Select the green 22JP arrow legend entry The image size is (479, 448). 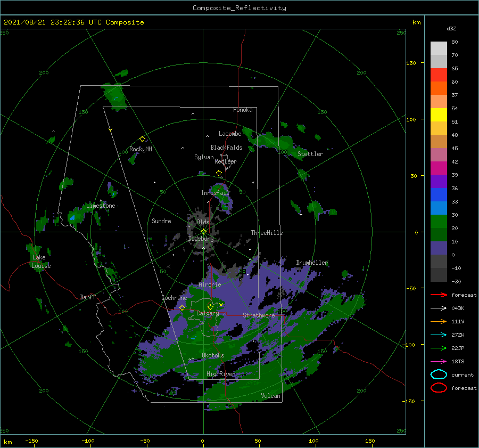[x=439, y=348]
